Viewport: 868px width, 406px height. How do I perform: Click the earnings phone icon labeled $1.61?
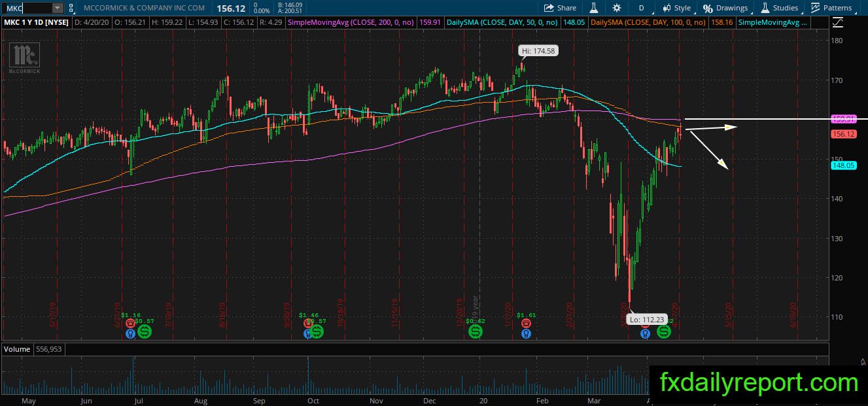[526, 323]
